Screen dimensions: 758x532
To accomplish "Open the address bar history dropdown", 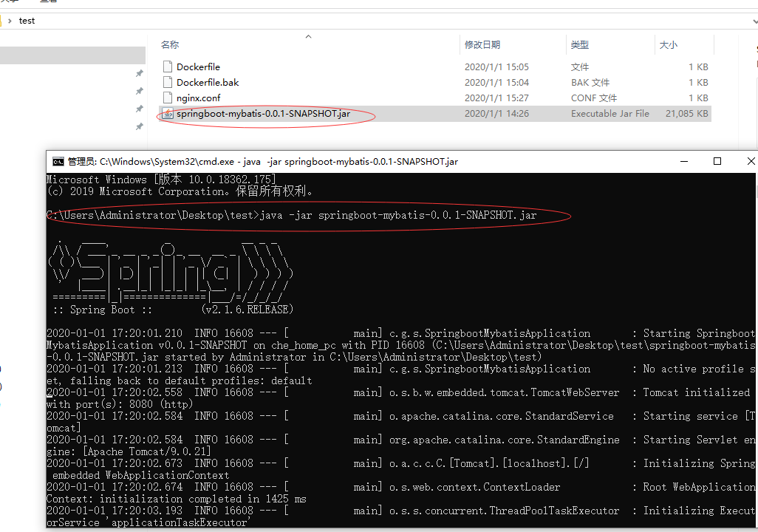I will pos(754,21).
